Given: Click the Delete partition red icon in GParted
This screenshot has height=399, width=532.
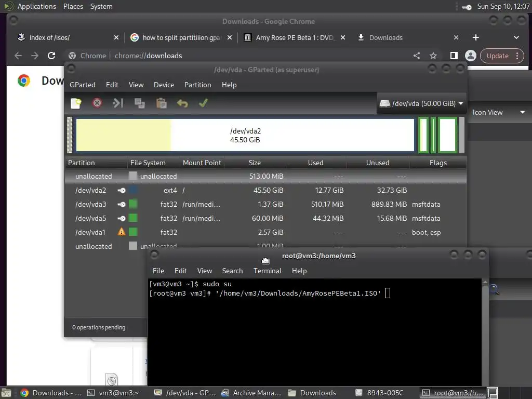Looking at the screenshot, I should [x=97, y=103].
